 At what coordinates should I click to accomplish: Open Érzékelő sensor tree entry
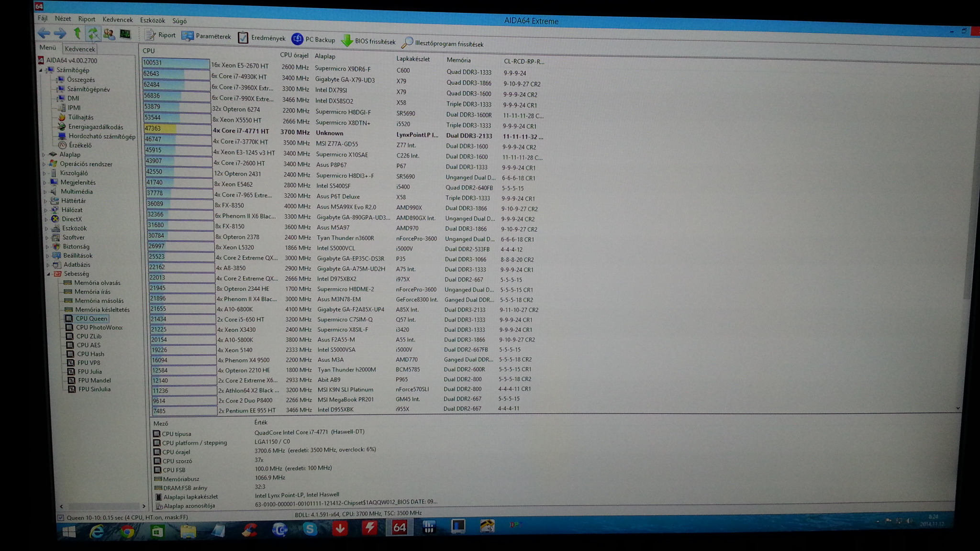click(80, 145)
